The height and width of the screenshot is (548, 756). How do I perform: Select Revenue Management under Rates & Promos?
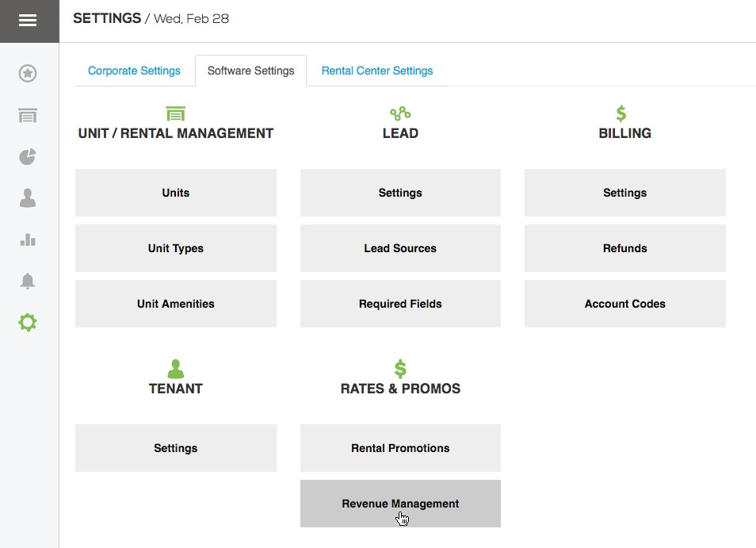coord(400,504)
